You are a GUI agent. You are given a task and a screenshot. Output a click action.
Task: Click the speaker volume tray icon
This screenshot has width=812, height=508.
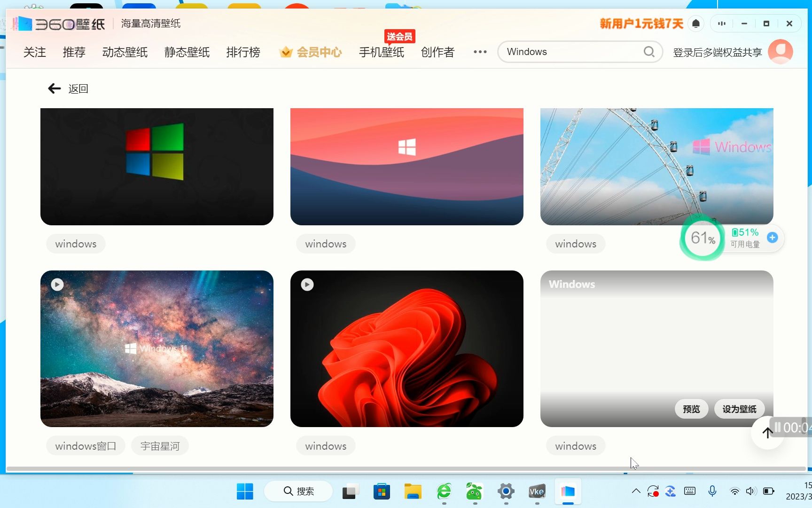751,492
